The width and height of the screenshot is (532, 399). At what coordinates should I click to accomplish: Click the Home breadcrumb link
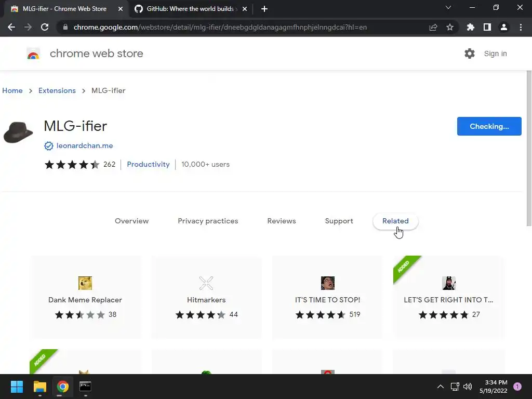point(12,90)
